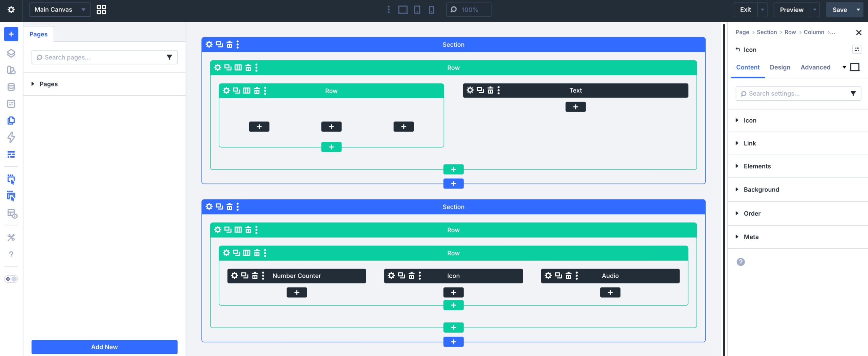Switch to the Design tab

(780, 67)
